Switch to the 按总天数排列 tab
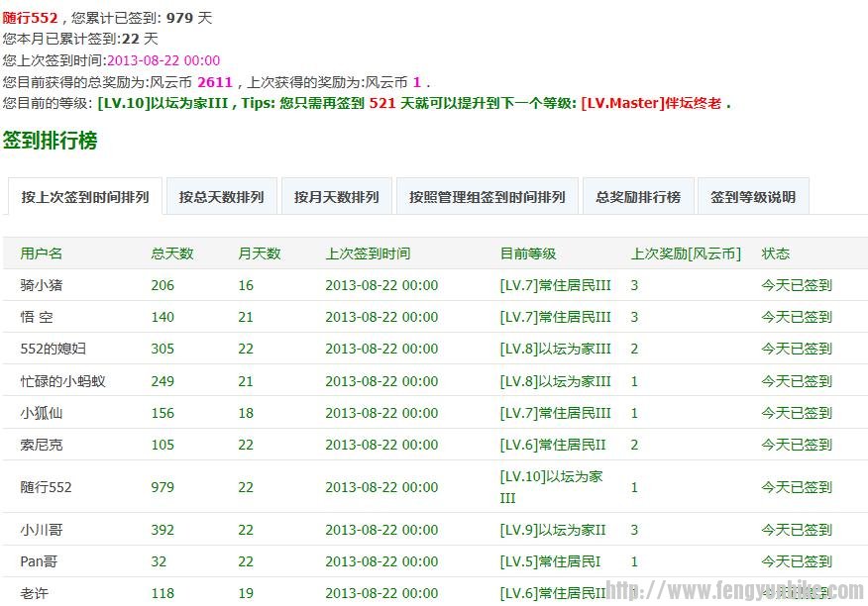Screen dimensions: 868x606 tap(221, 197)
